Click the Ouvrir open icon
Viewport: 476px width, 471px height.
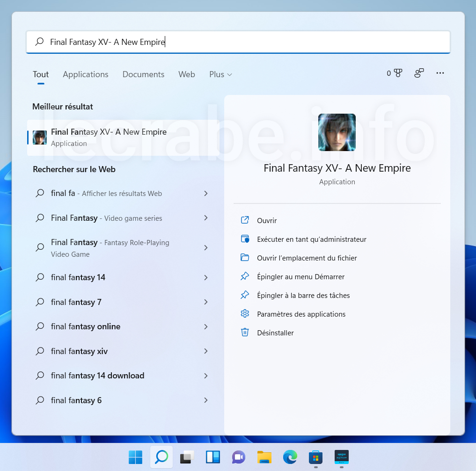click(x=245, y=220)
